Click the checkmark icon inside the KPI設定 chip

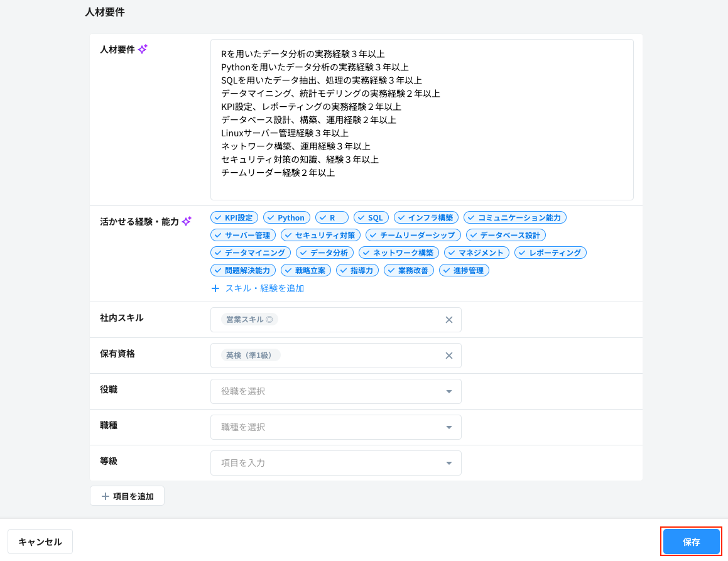point(219,217)
